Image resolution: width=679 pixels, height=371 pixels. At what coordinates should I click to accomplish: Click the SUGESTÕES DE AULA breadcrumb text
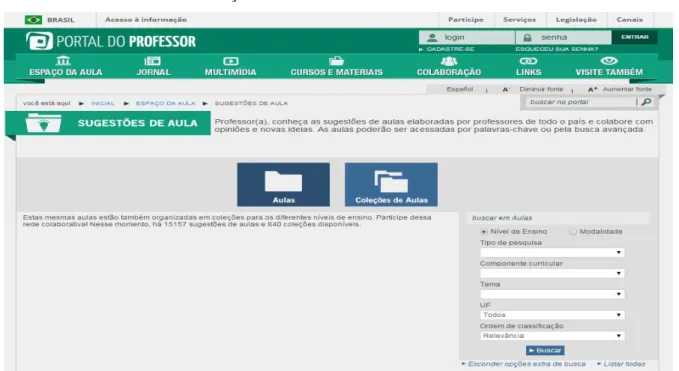[251, 103]
